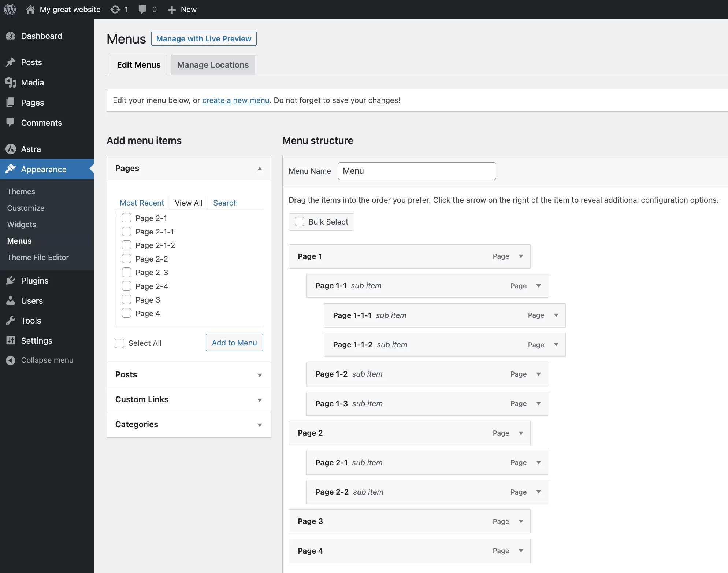Switch to the Edit Menus tab
The width and height of the screenshot is (728, 573).
(138, 64)
